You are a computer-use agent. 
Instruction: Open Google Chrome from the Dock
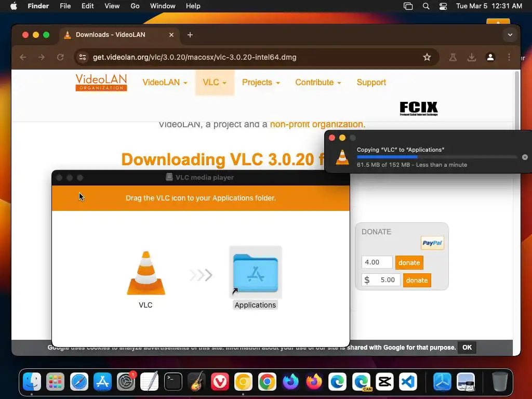pyautogui.click(x=267, y=382)
